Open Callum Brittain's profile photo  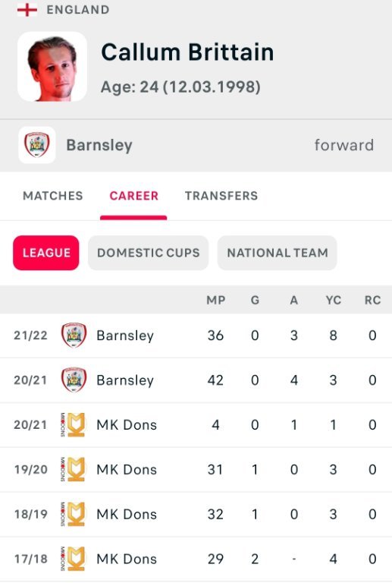52,67
